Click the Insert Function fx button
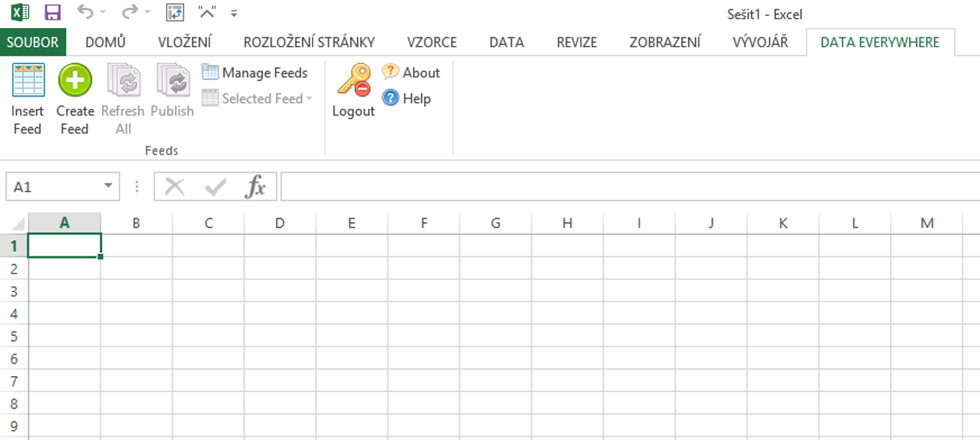Viewport: 980px width, 440px height. click(255, 187)
